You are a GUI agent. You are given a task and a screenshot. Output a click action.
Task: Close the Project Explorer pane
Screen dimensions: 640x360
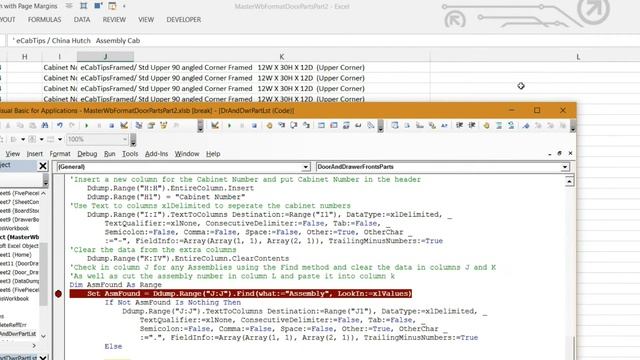point(43,166)
